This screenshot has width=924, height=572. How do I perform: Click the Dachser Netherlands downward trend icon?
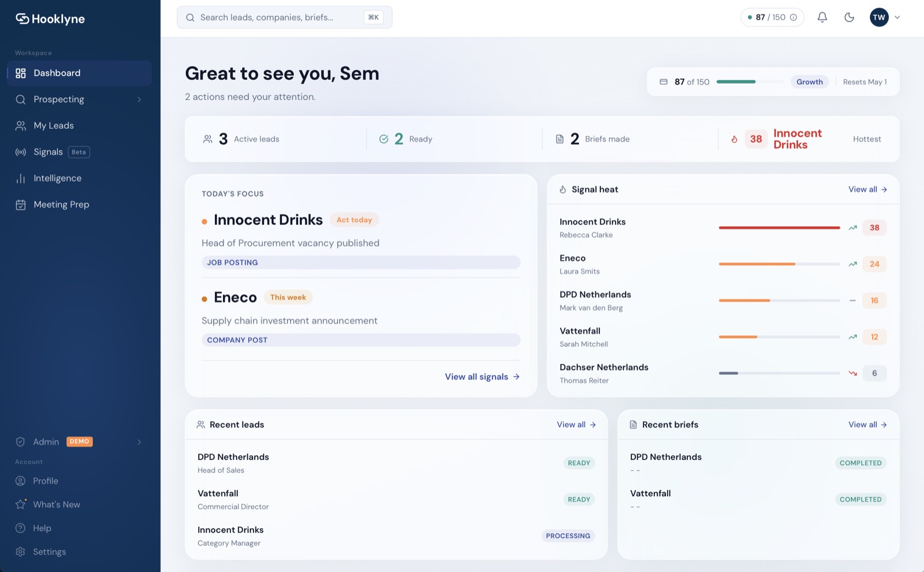852,373
